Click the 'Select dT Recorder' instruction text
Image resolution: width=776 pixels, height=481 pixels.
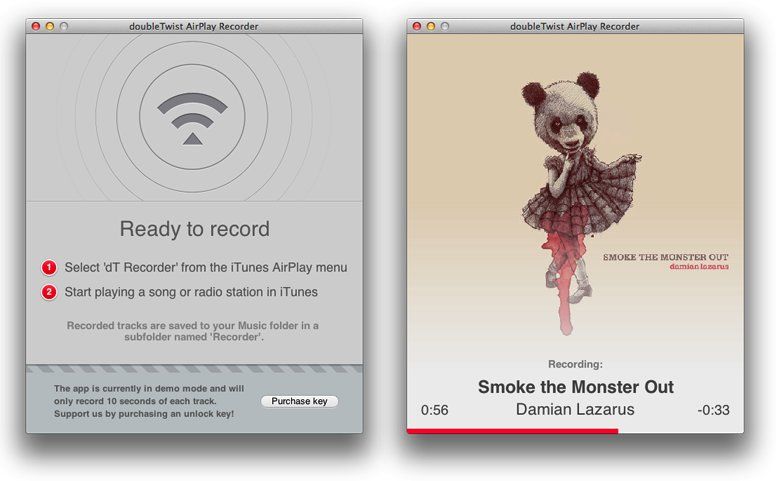point(206,268)
